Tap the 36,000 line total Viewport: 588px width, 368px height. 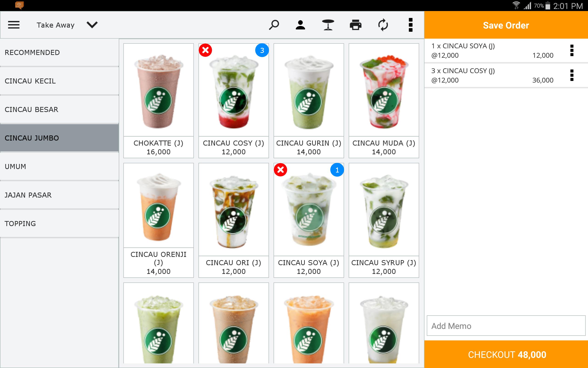tap(543, 80)
